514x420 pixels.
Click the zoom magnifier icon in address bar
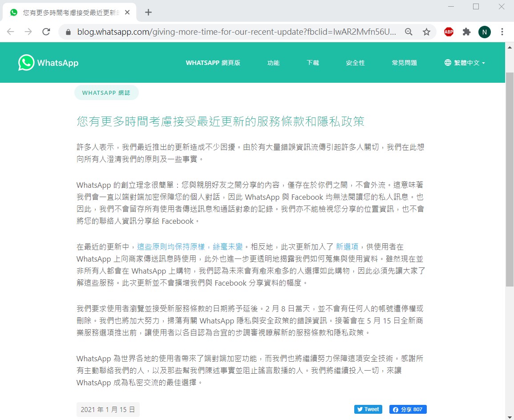point(409,32)
